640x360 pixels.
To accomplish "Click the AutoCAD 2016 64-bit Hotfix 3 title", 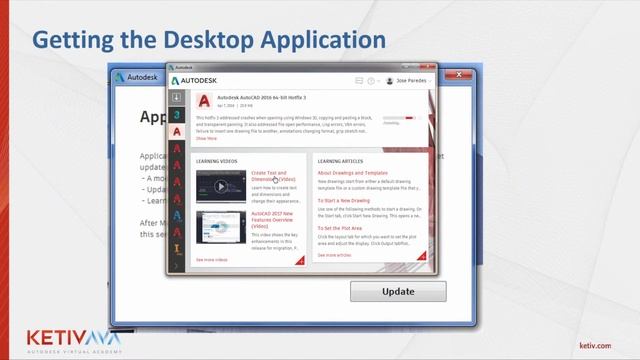I will (x=261, y=98).
